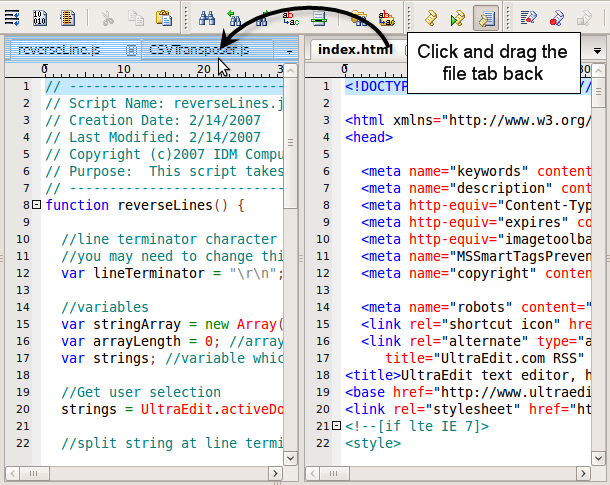610x485 pixels.
Task: Click small icon beside reverseLine.js tab
Action: (131, 50)
